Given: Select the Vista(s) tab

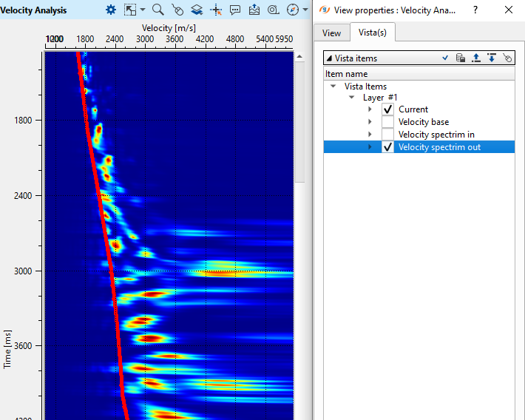Looking at the screenshot, I should (x=372, y=33).
